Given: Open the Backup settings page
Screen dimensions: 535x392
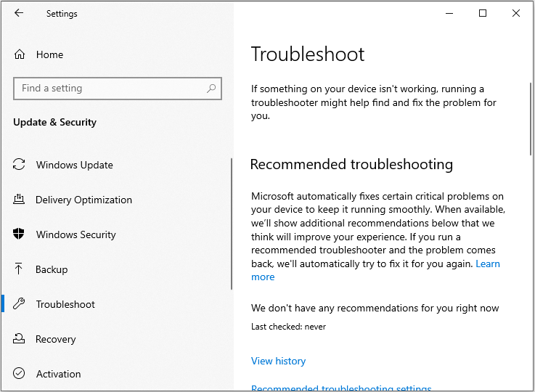Looking at the screenshot, I should pos(52,269).
